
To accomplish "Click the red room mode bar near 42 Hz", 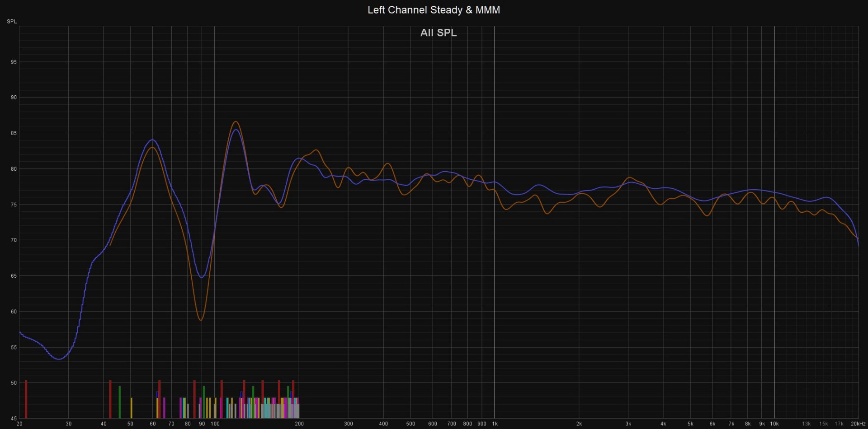I will click(110, 399).
